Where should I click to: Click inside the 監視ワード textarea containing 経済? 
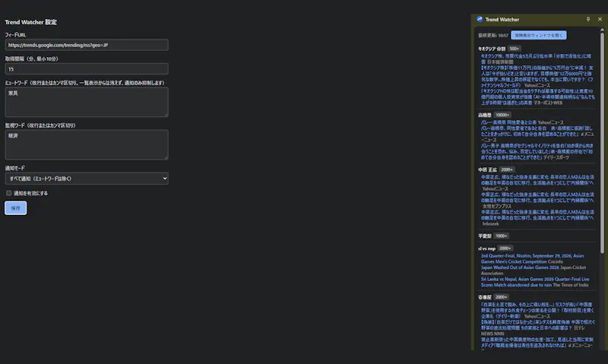click(87, 144)
